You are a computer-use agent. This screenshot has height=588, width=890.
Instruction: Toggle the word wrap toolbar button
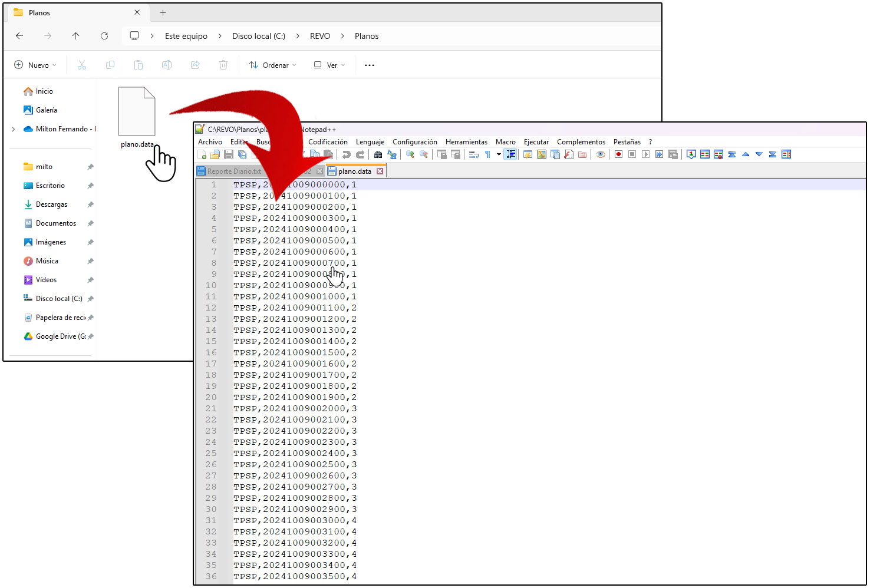tap(473, 154)
